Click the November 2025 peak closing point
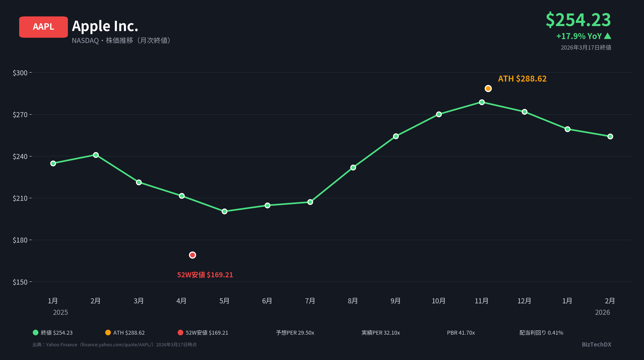 coord(482,102)
